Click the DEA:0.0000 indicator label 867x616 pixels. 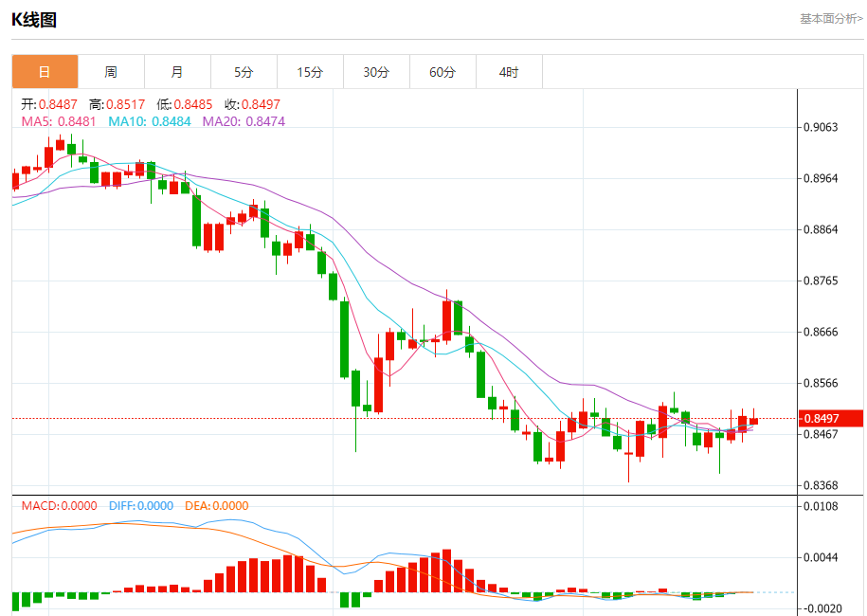pyautogui.click(x=217, y=506)
